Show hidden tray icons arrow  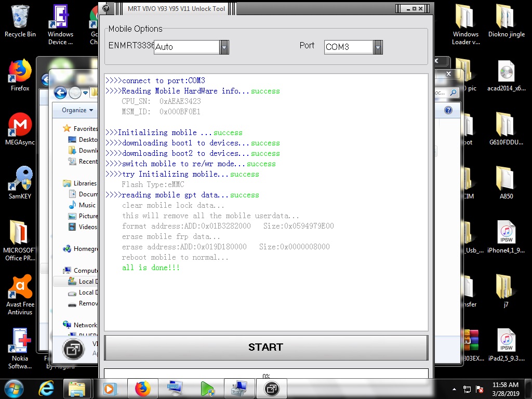[x=454, y=389]
